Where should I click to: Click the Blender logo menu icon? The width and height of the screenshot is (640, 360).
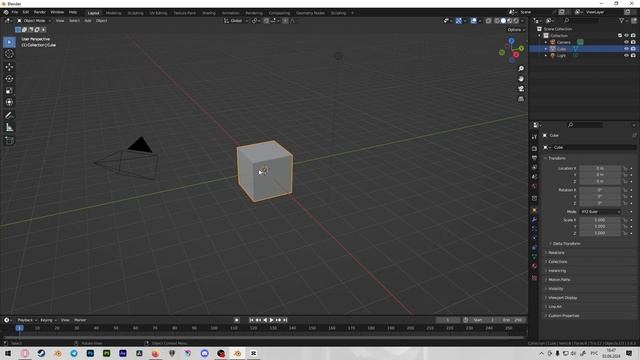6,12
